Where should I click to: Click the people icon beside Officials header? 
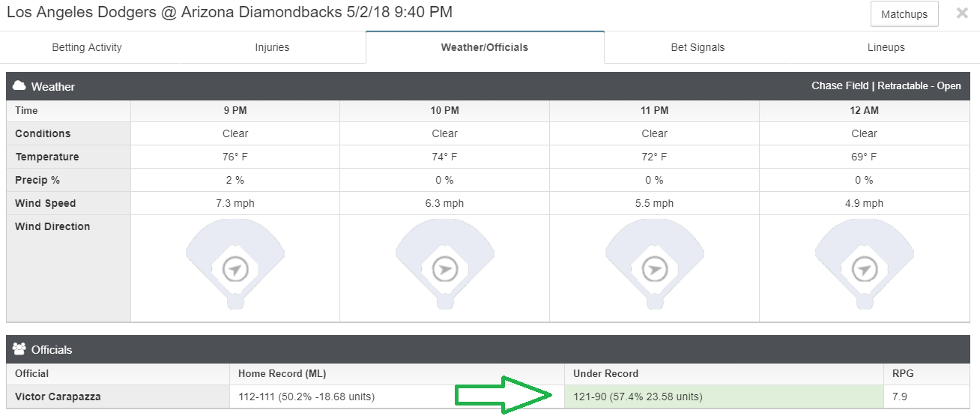click(19, 349)
